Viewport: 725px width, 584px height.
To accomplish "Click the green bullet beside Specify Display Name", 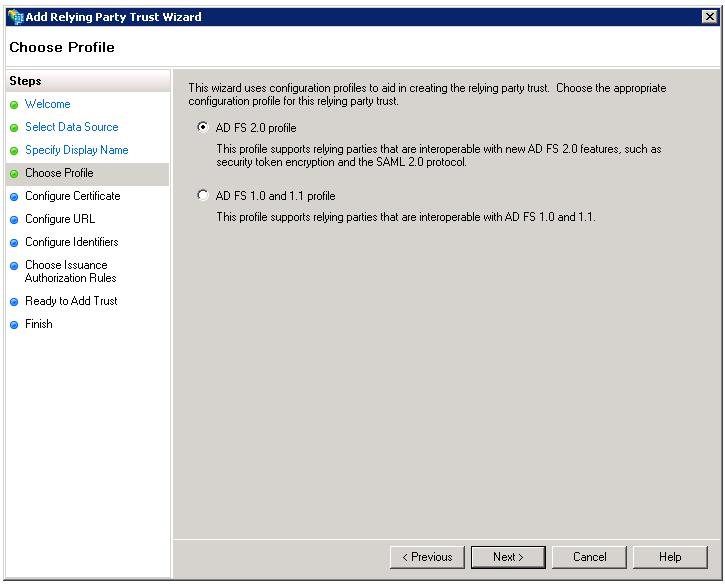I will (14, 151).
